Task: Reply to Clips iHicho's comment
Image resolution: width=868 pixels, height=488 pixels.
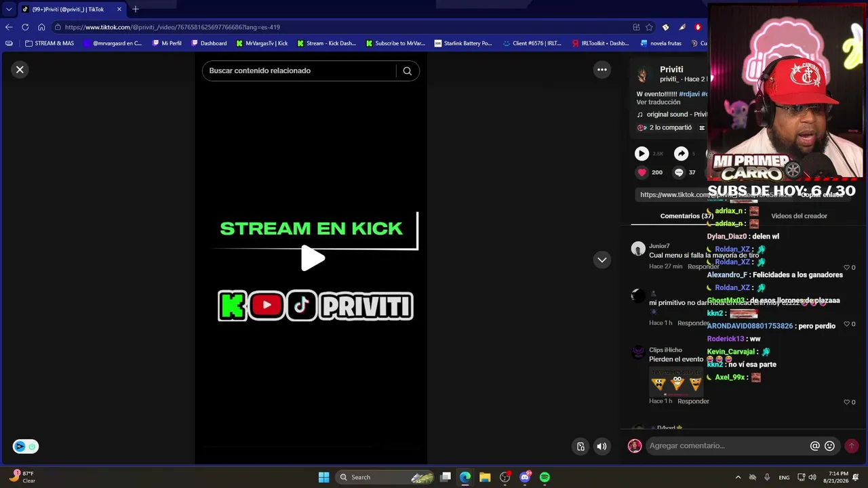Action: [x=693, y=401]
